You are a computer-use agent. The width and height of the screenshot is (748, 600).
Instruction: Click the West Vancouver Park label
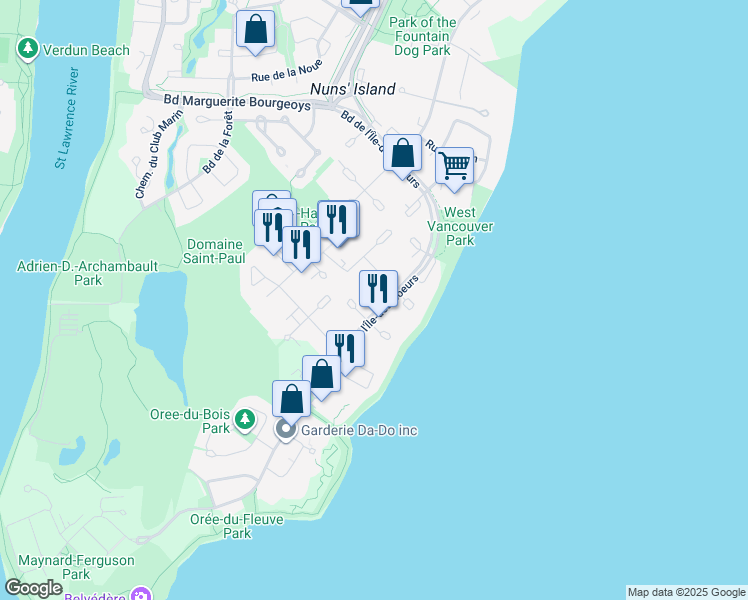click(460, 226)
